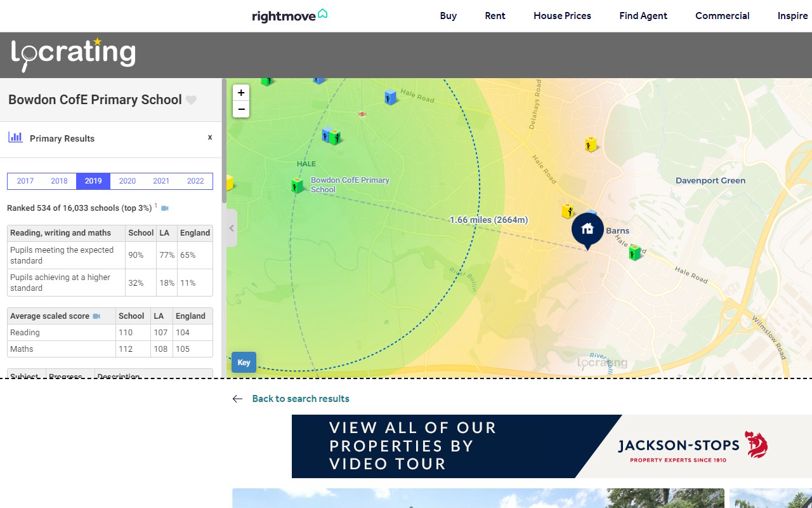The height and width of the screenshot is (508, 812).
Task: Click the "Ranked 534 of 16,033 schools" text
Action: click(x=63, y=208)
